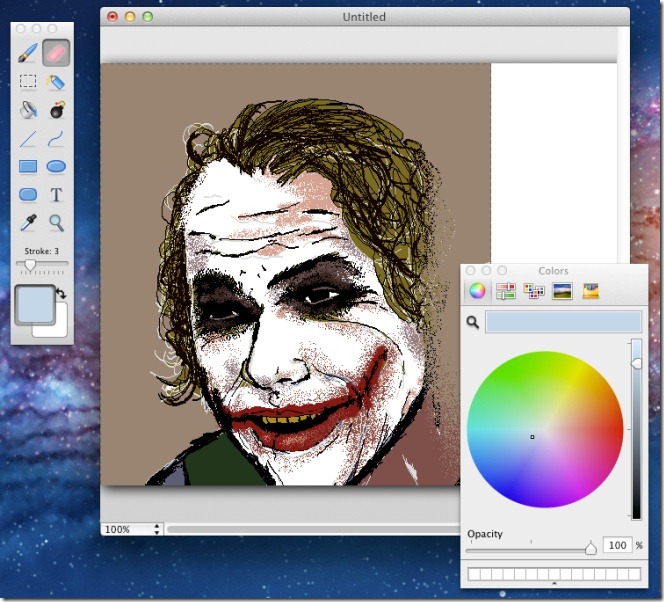
Task: Minimize the Untitled window with yellow button
Action: click(130, 17)
